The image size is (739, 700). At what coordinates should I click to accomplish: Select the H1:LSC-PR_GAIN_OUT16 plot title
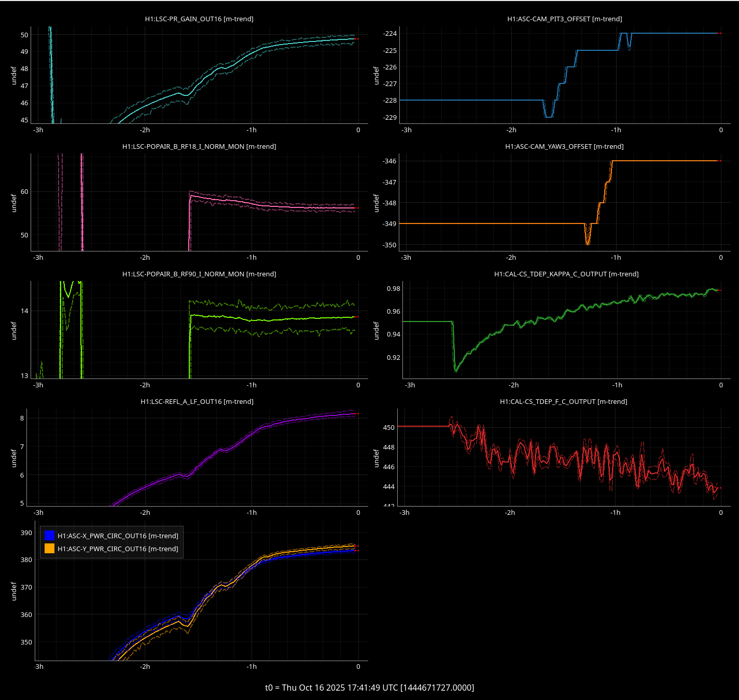click(x=199, y=19)
